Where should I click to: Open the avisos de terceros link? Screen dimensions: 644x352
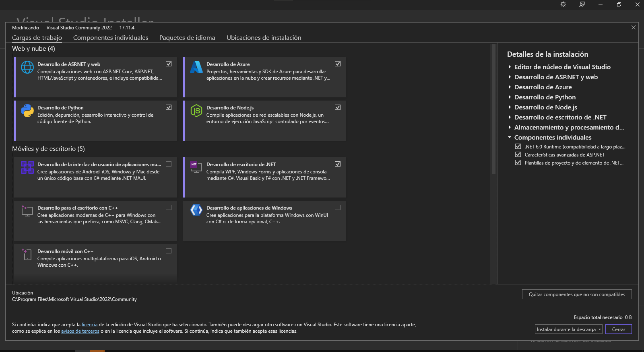tap(80, 331)
